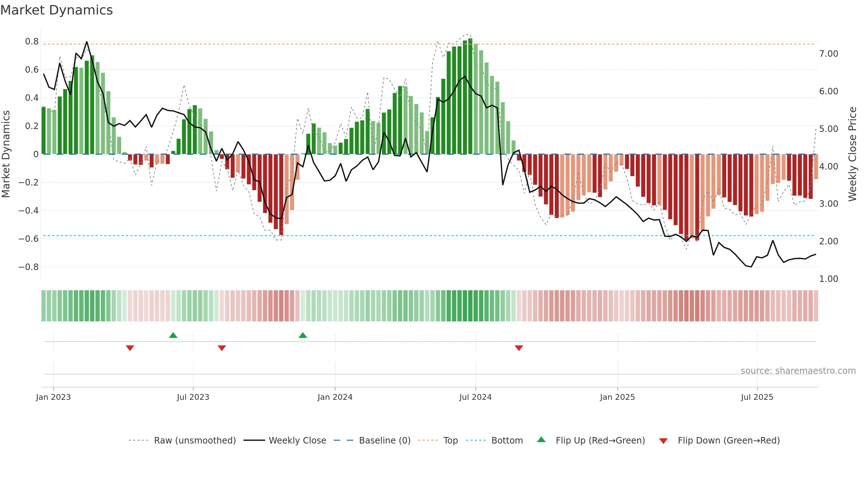This screenshot has height=488, width=868.
Task: Click the red flip-down triangle after Jul 2024
Action: point(519,348)
